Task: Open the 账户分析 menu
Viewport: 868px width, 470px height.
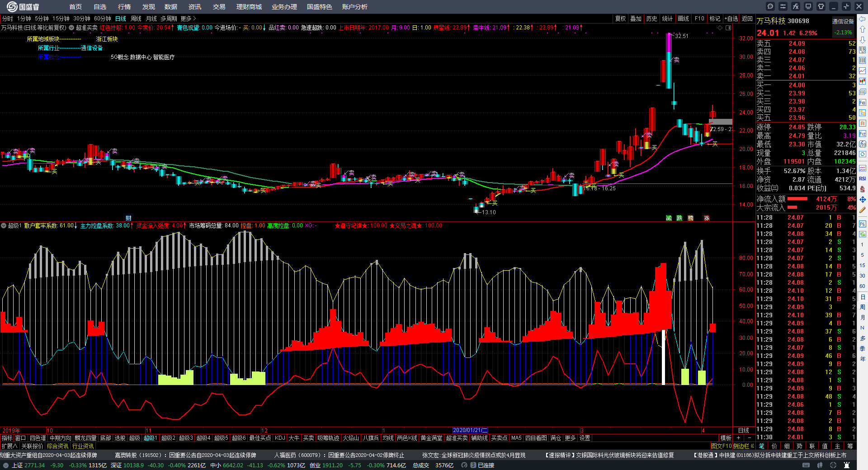Action: click(x=354, y=7)
